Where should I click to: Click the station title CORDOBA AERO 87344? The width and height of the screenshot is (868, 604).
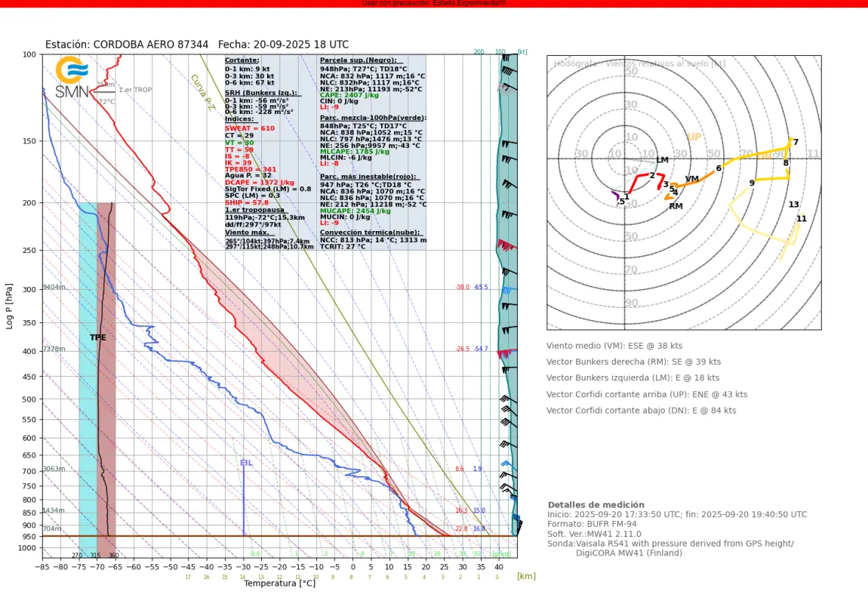150,45
